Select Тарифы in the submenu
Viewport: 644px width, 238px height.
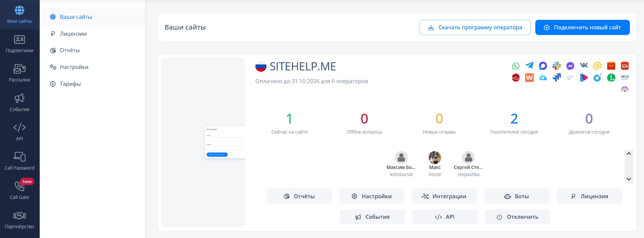pos(70,84)
